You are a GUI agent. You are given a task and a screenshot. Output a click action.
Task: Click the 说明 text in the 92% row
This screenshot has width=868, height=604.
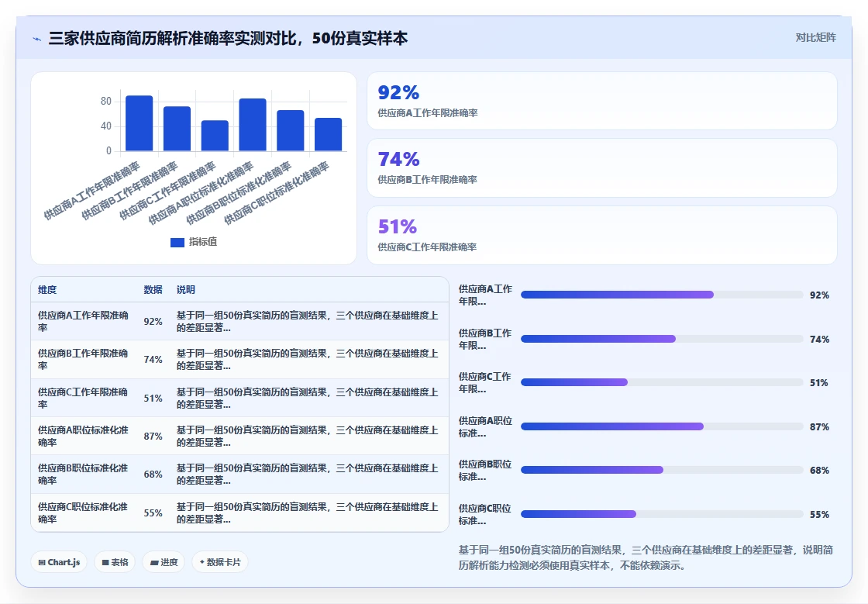pyautogui.click(x=307, y=321)
